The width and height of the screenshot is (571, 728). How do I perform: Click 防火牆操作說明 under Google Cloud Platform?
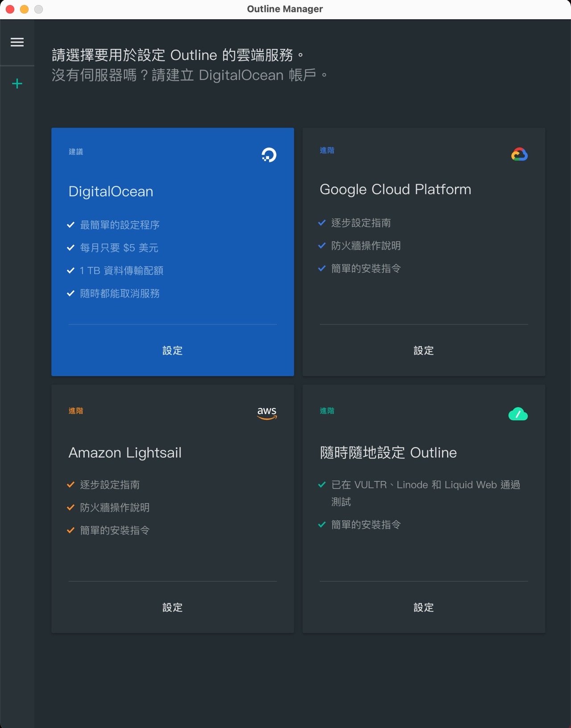click(x=366, y=245)
